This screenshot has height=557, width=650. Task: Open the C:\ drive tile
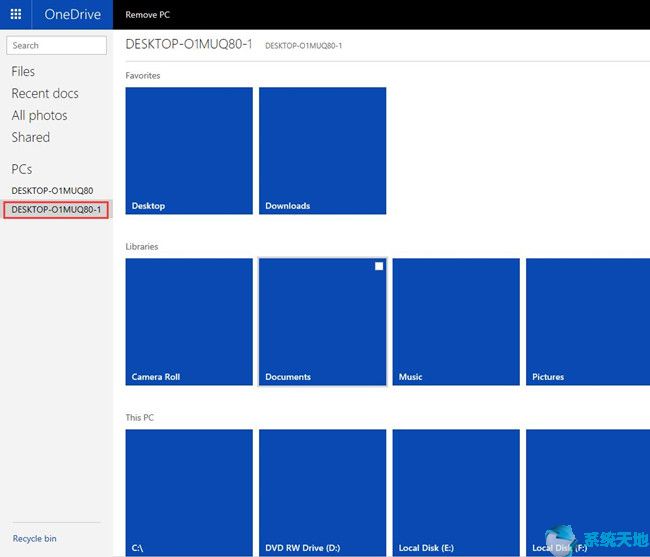[x=189, y=493]
